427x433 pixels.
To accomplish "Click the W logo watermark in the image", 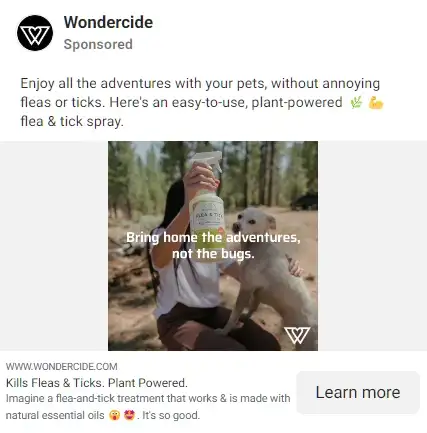I will tap(297, 335).
